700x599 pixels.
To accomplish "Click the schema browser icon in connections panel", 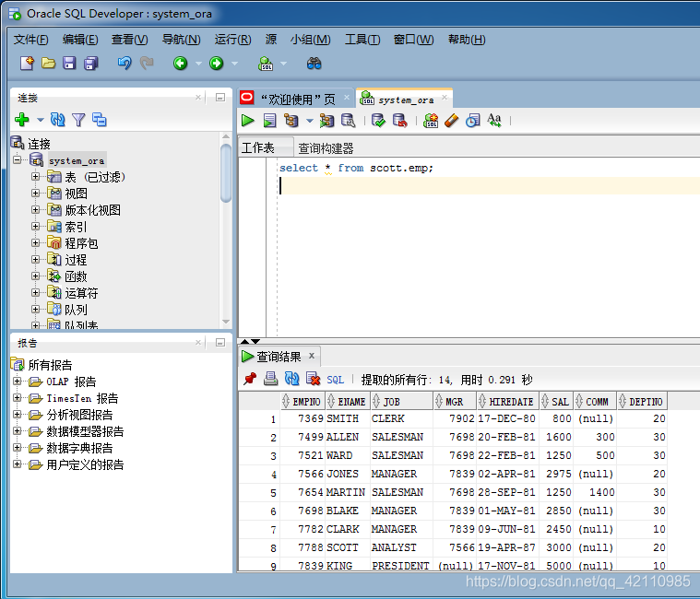I will click(x=99, y=120).
